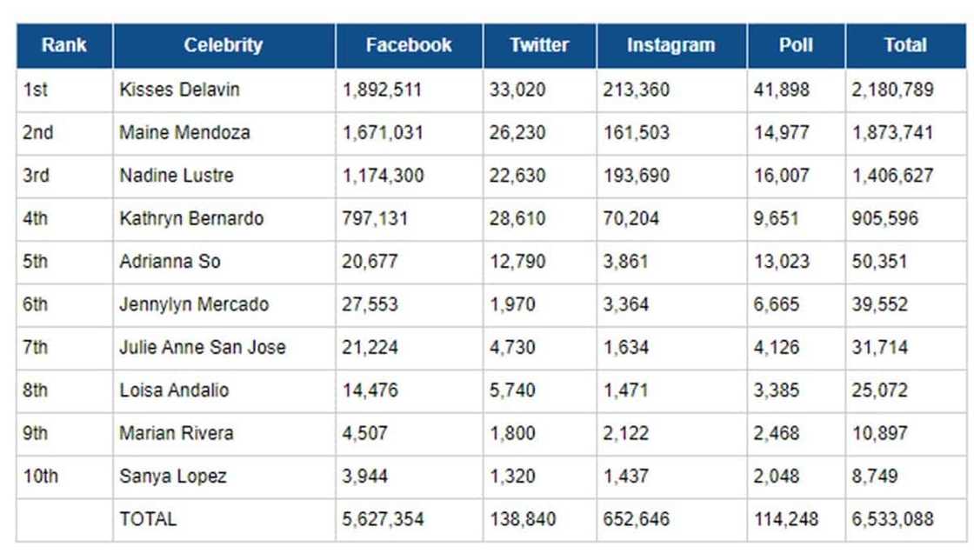This screenshot has width=974, height=560.
Task: Select the Nadine Lustre cell
Action: pos(177,176)
